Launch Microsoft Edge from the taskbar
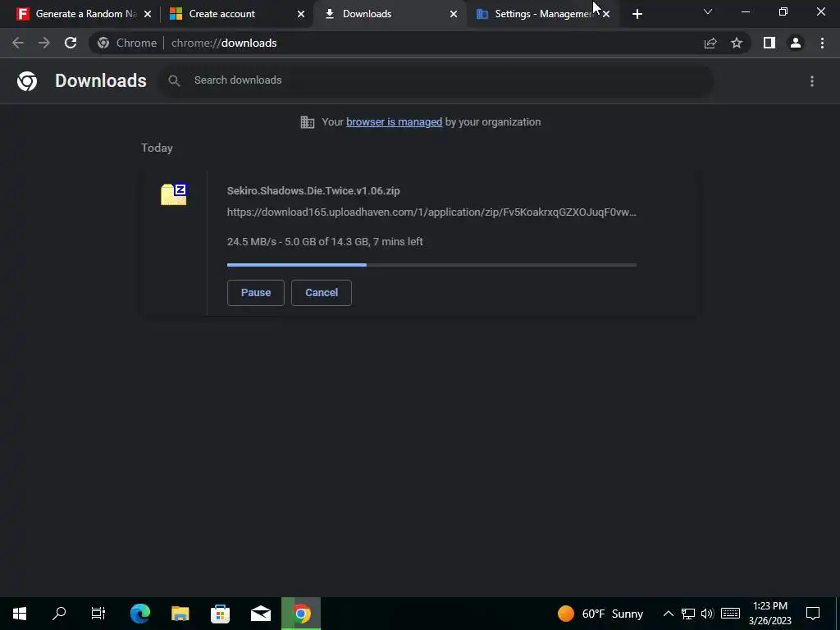The width and height of the screenshot is (840, 630). 139,614
